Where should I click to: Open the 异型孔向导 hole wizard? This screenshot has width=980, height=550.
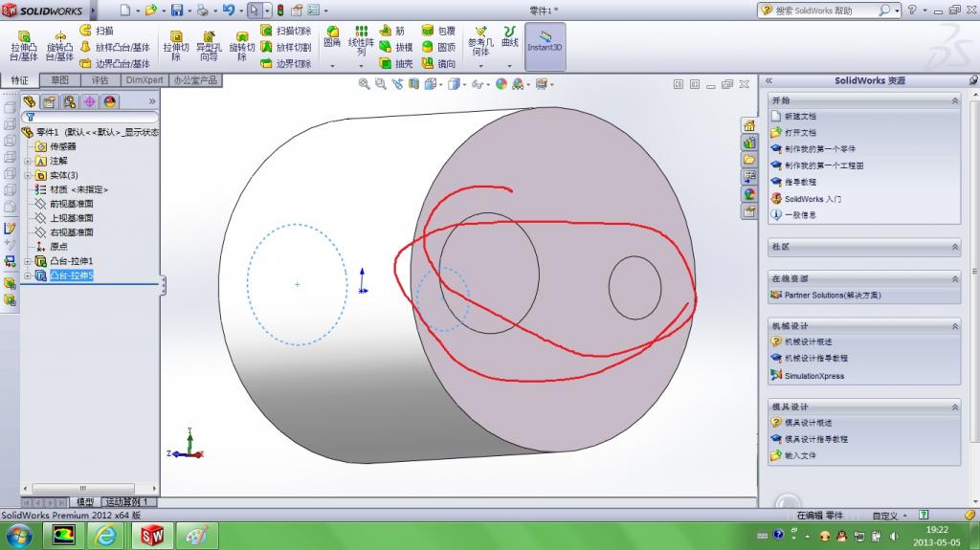point(209,46)
